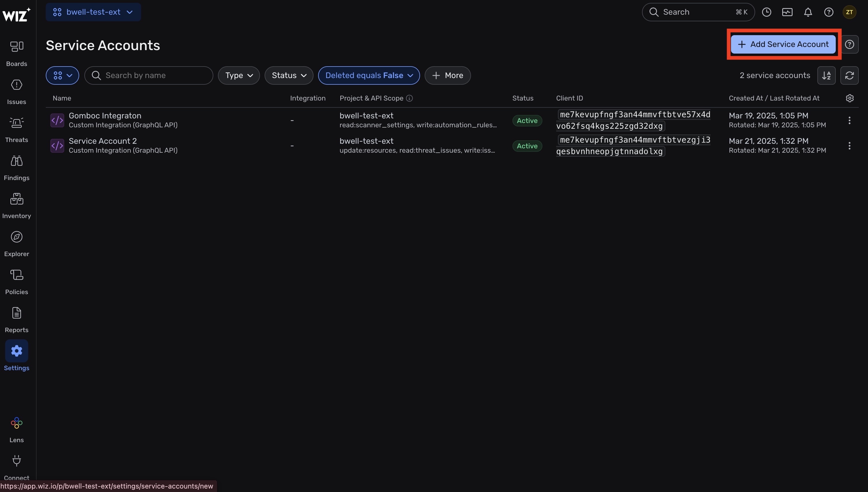Click the Created At / Last Rotated At header
868x492 pixels.
(x=774, y=98)
